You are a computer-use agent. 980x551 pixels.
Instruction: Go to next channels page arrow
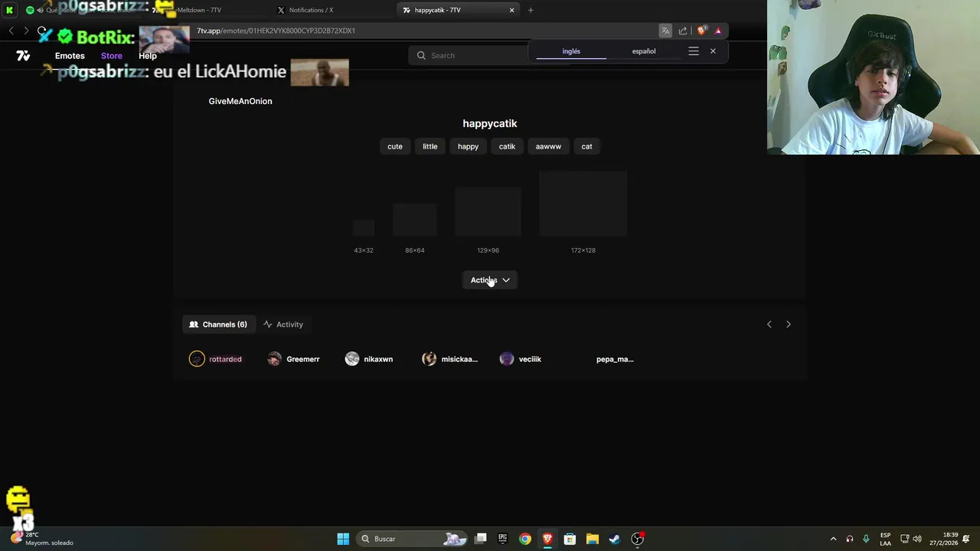789,324
